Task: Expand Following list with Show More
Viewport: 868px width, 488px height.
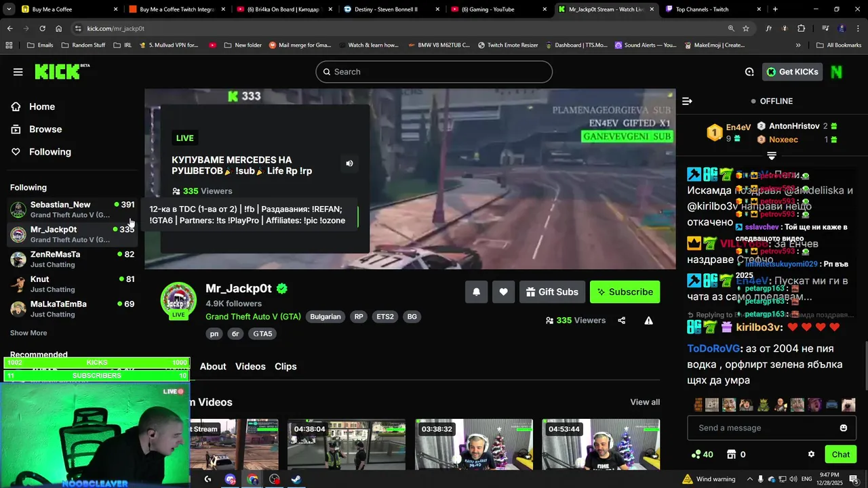Action: tap(28, 333)
